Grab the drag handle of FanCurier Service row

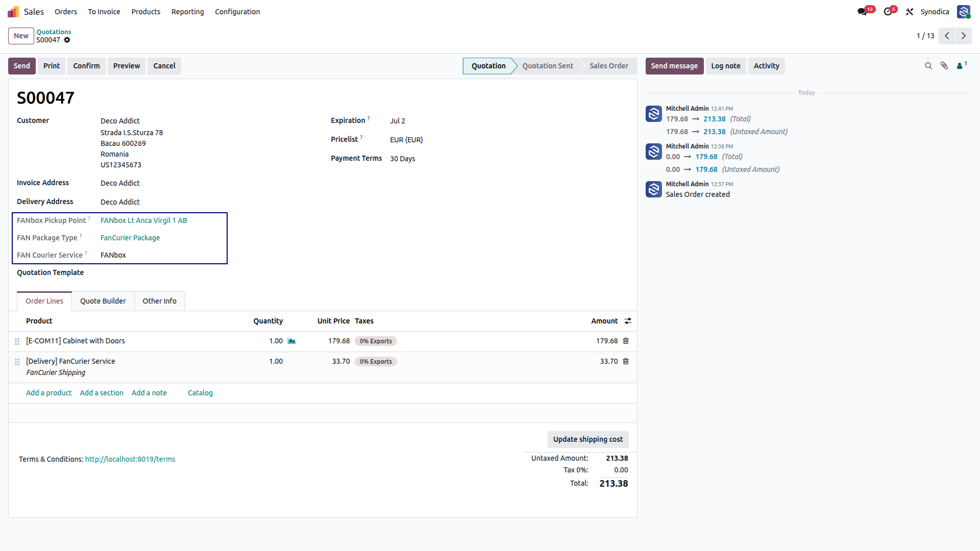point(17,362)
